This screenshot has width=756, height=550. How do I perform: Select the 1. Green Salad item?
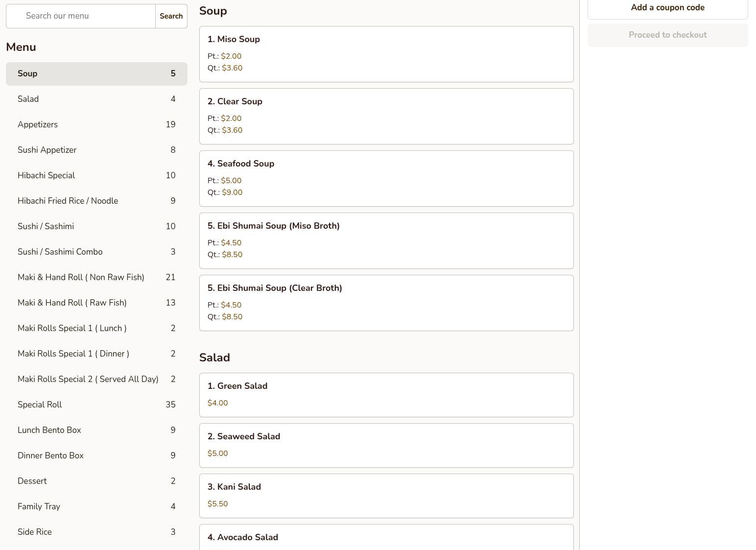(386, 395)
